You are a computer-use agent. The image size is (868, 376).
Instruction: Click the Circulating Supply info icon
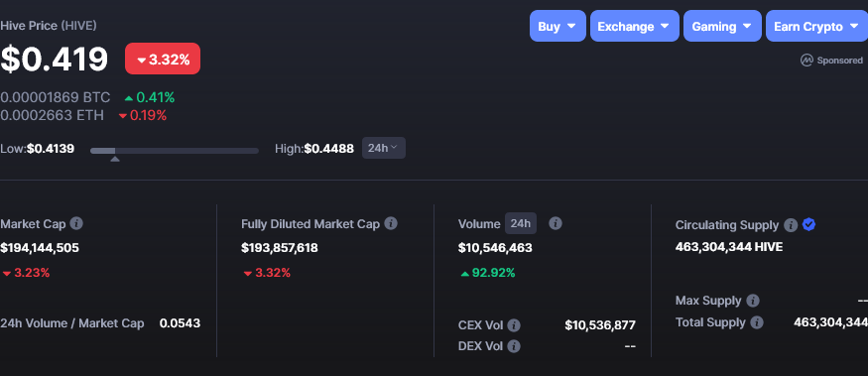click(x=791, y=225)
